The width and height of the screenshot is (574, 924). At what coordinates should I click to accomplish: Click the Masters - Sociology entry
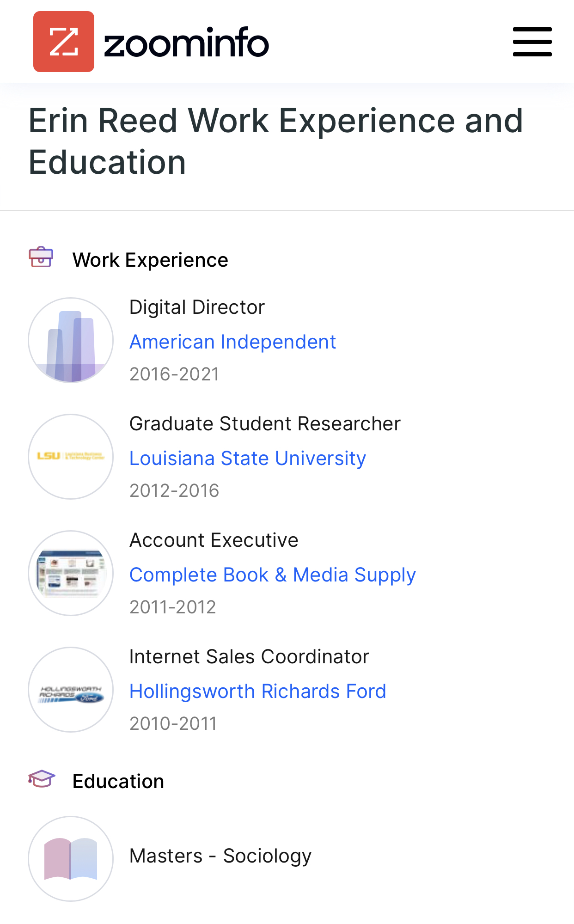point(220,856)
